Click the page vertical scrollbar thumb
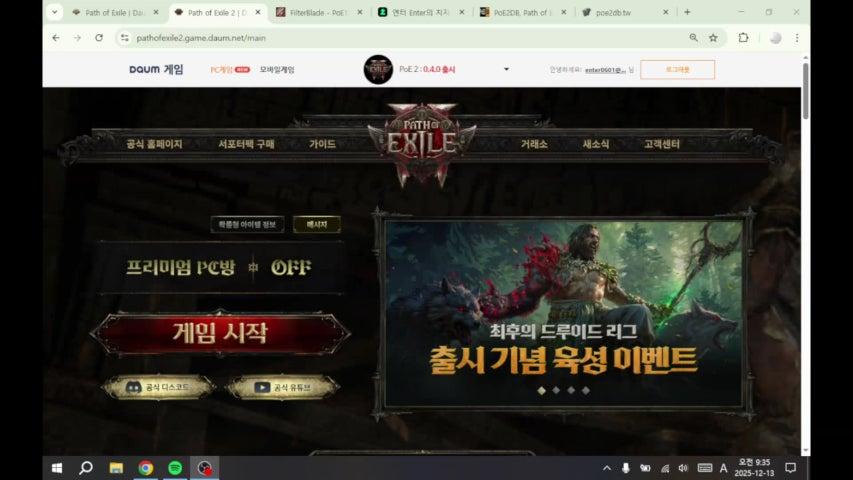 (806, 90)
